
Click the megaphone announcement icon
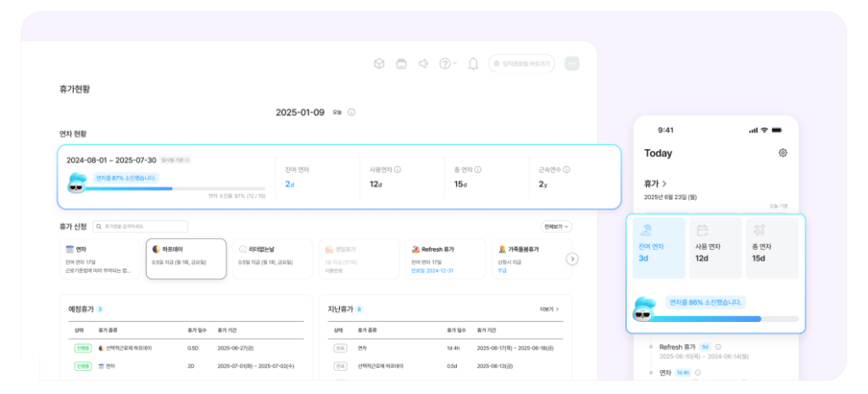424,64
